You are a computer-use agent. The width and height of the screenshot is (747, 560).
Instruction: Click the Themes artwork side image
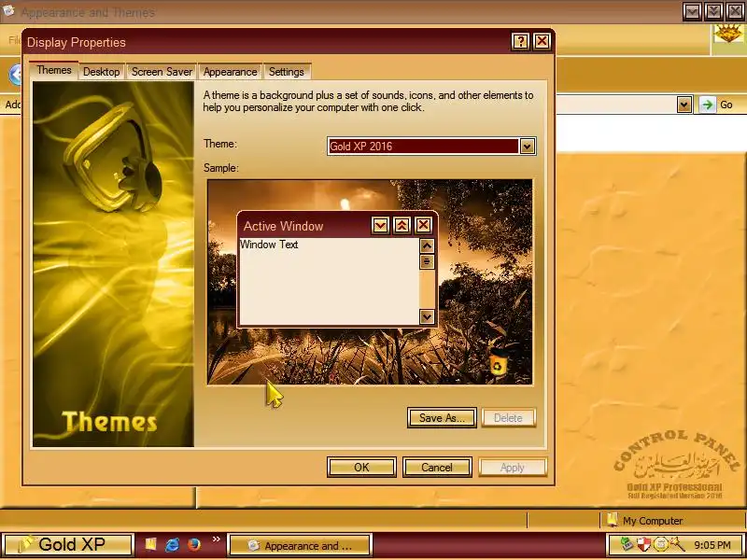pyautogui.click(x=113, y=264)
